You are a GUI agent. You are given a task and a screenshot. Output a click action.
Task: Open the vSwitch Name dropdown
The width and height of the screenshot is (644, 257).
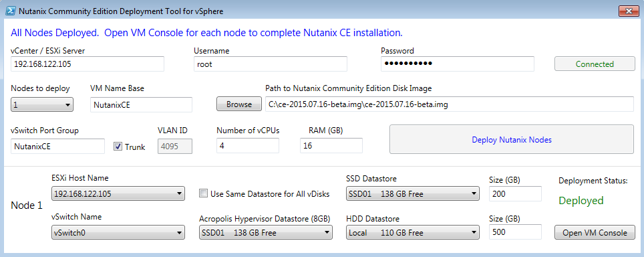[118, 232]
